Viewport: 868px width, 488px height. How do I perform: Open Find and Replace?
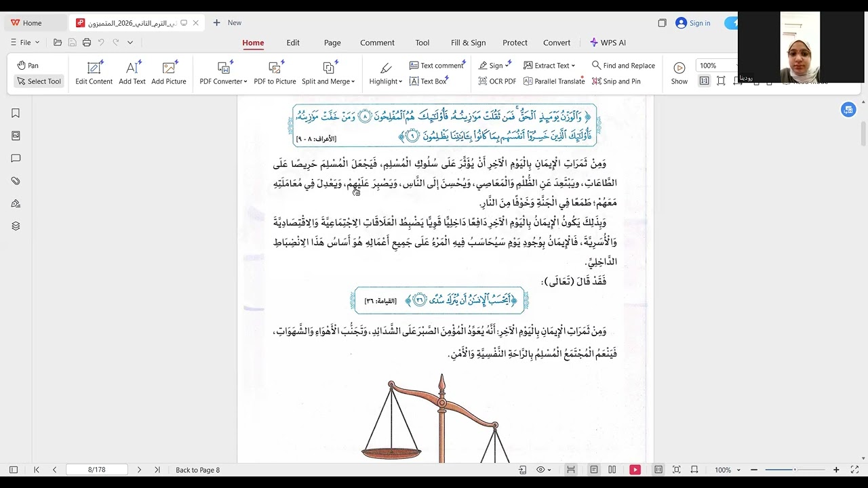click(623, 66)
